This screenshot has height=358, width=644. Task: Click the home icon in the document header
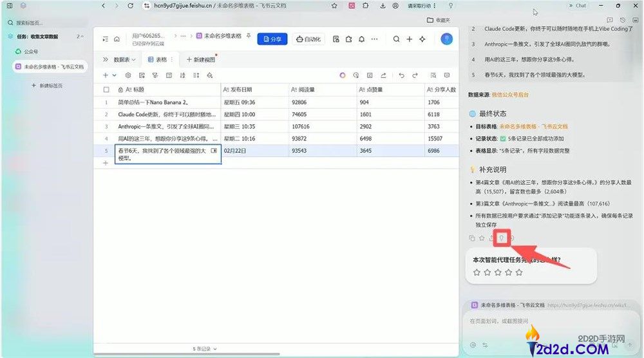tap(117, 39)
